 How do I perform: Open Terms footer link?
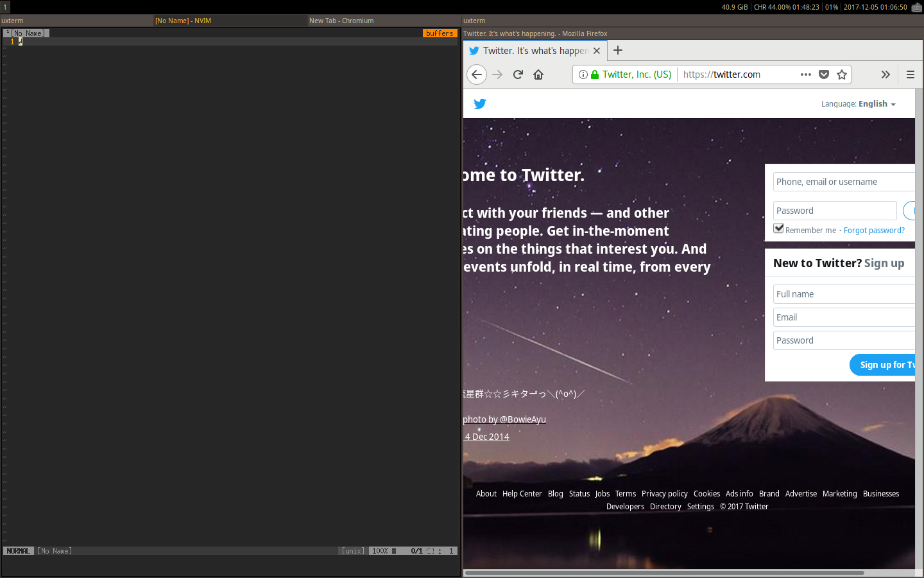pyautogui.click(x=626, y=494)
